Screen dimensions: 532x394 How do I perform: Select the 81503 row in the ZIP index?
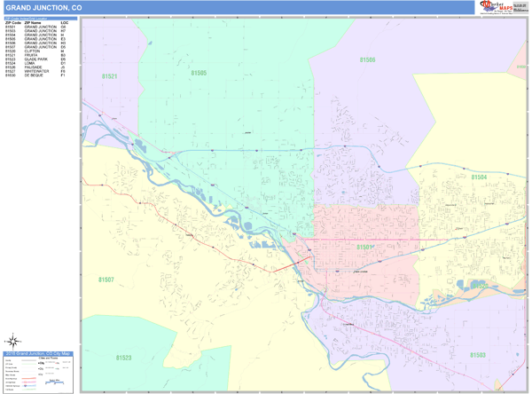click(x=35, y=31)
